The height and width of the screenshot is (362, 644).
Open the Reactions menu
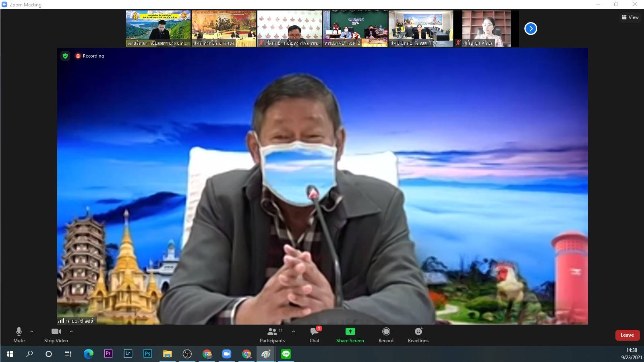[x=418, y=335]
